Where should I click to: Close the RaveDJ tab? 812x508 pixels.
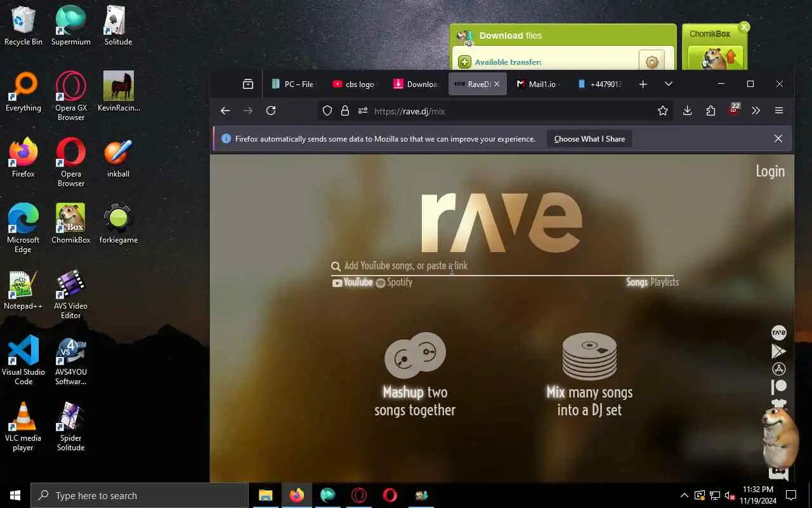tap(497, 84)
